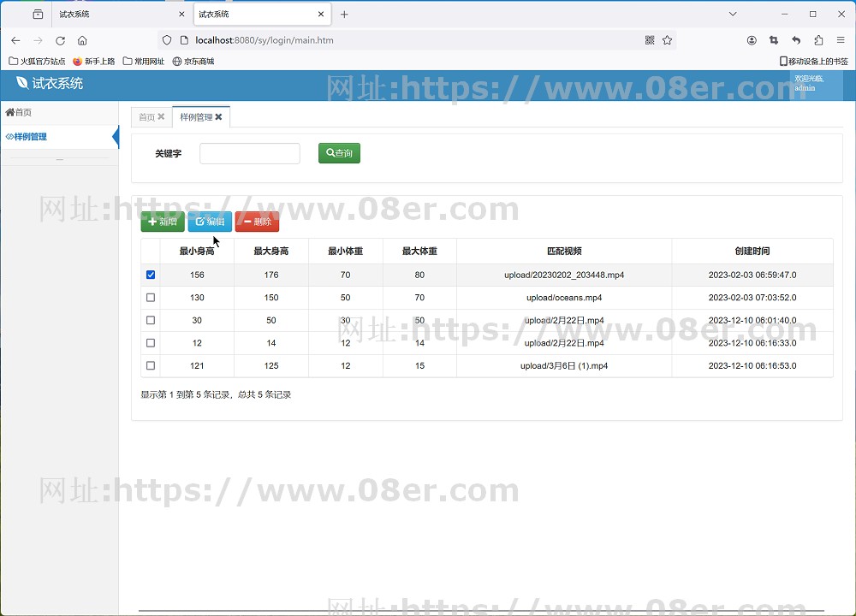This screenshot has width=856, height=616.
Task: Open 常用网址 bookmark folder
Action: click(144, 61)
